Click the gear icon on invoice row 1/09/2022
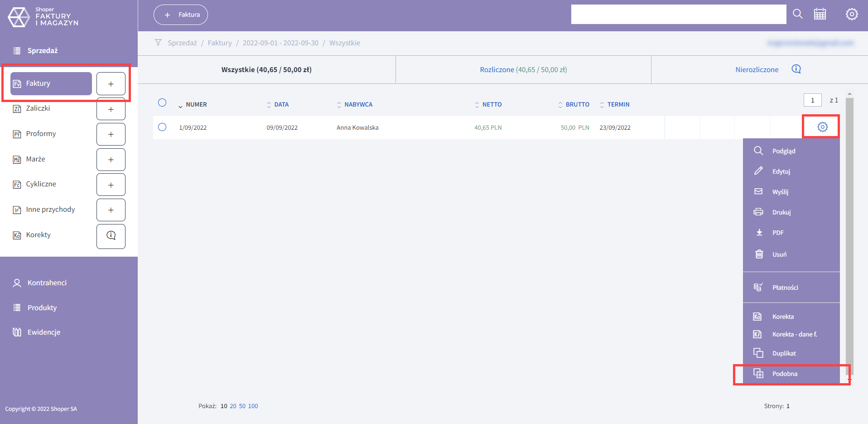This screenshot has height=424, width=868. [822, 127]
